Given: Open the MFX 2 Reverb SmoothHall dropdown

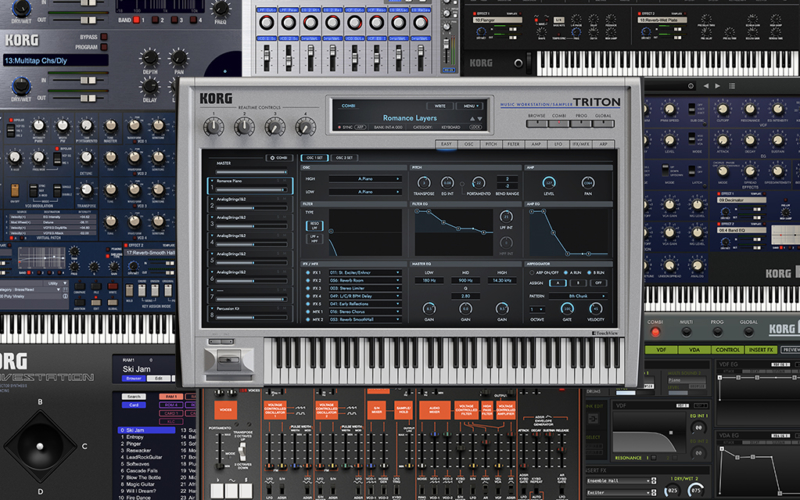Looking at the screenshot, I should 365,319.
